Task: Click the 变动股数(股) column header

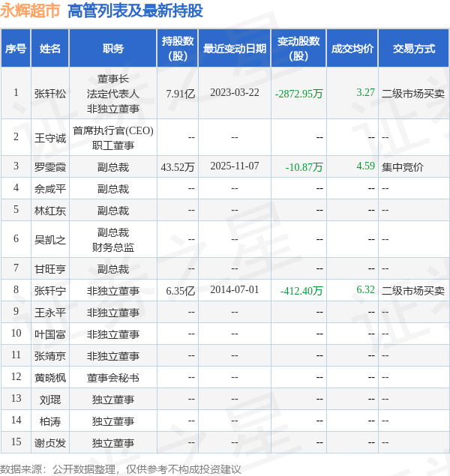Action: pos(298,49)
